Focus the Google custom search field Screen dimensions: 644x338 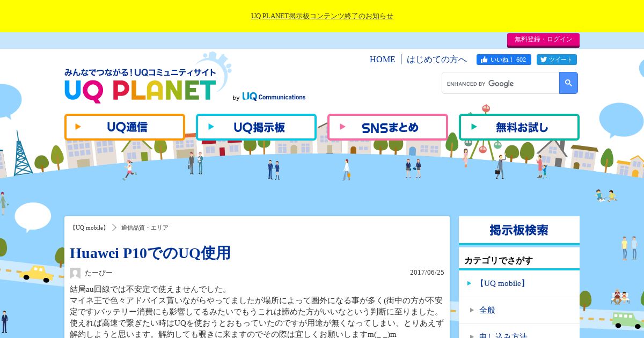click(x=501, y=83)
